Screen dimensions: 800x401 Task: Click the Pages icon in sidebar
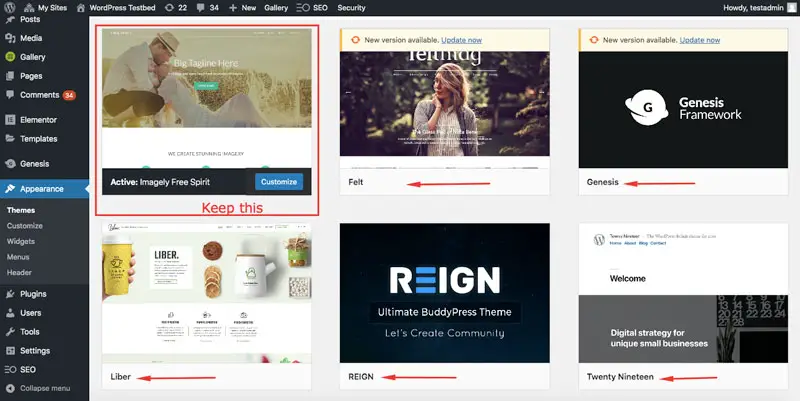point(10,76)
